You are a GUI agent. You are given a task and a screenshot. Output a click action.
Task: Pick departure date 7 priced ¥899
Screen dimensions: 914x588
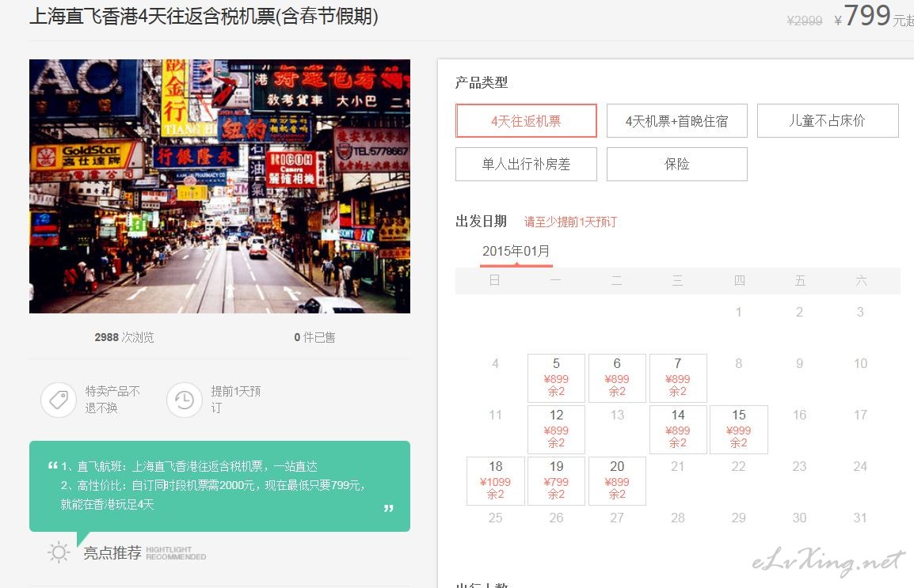pyautogui.click(x=678, y=377)
